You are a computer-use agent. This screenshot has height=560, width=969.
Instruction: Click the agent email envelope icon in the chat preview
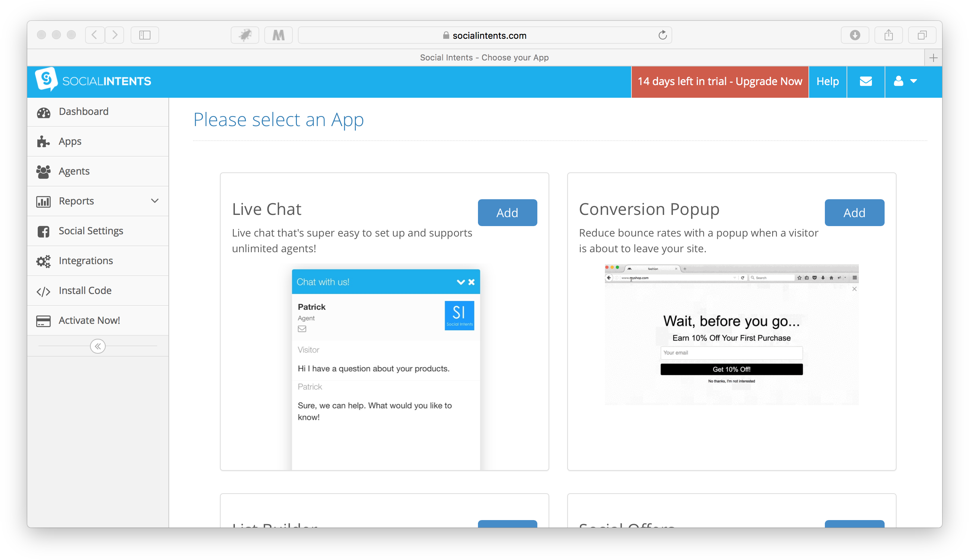click(x=302, y=329)
